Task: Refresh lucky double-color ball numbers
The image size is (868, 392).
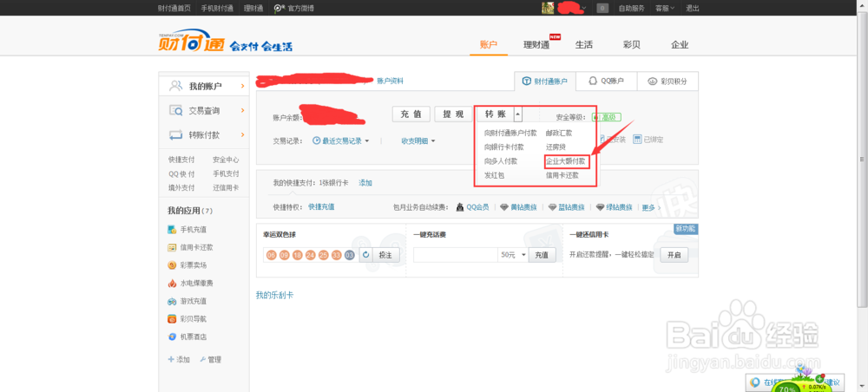Action: [x=365, y=255]
